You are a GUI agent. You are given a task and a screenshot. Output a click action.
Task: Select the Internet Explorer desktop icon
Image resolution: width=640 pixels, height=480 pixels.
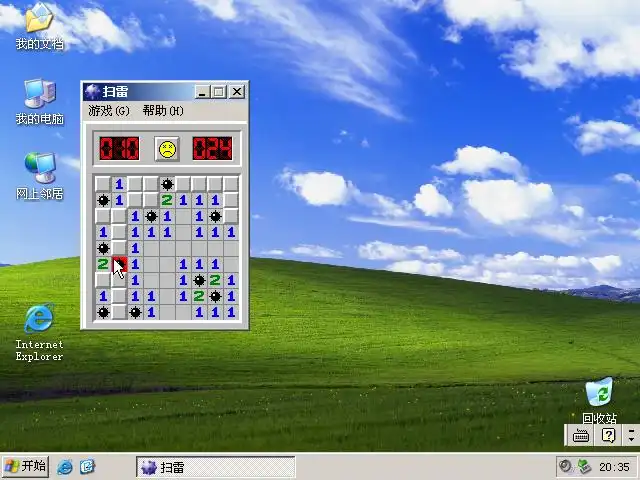pyautogui.click(x=39, y=332)
